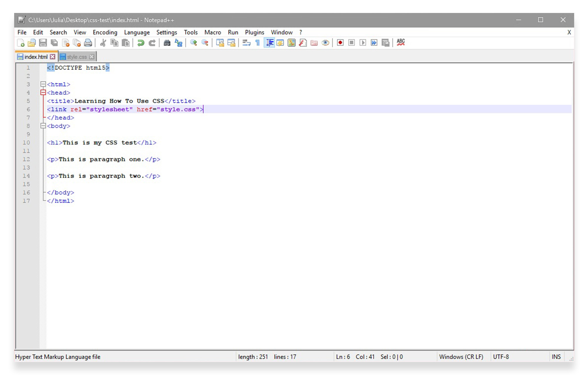Open the Encoding menu
588x375 pixels.
(105, 32)
